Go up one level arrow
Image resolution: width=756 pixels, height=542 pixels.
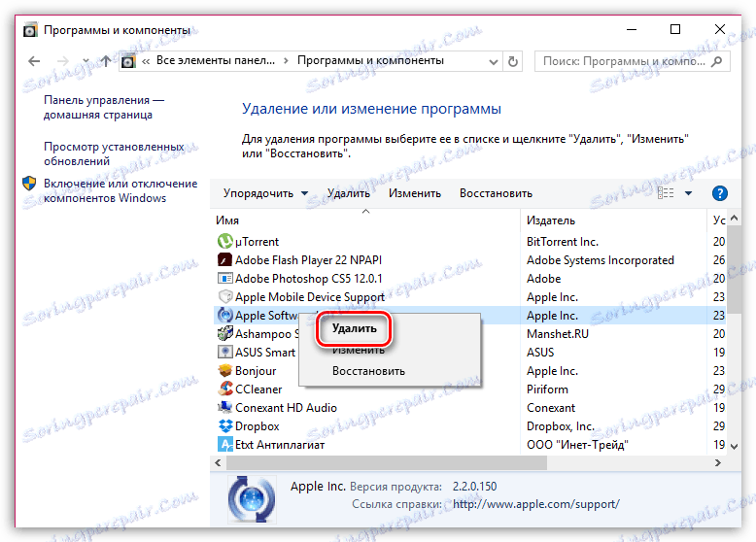pos(106,61)
